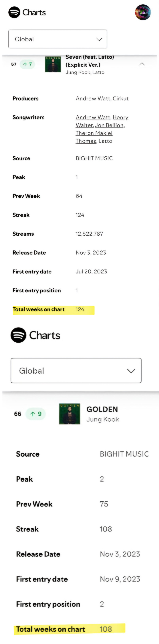Click the green up-9 rank change badge
The width and height of the screenshot is (159, 644).
tap(36, 414)
